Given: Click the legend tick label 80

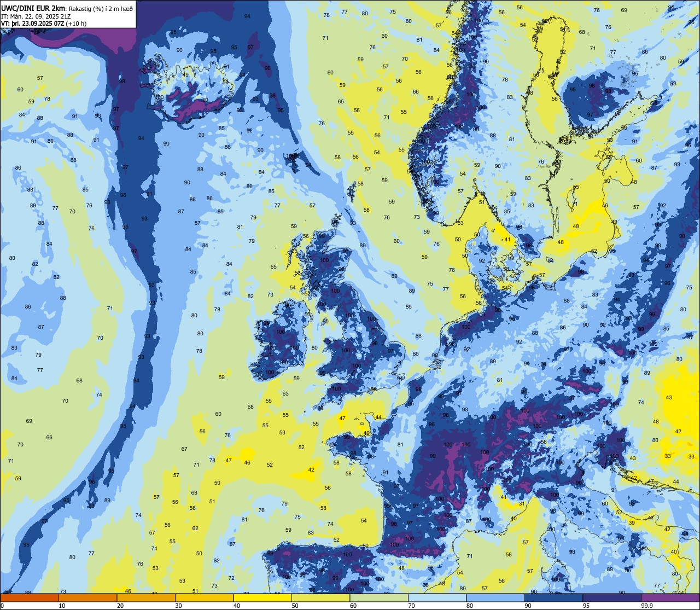Looking at the screenshot, I should (x=470, y=606).
